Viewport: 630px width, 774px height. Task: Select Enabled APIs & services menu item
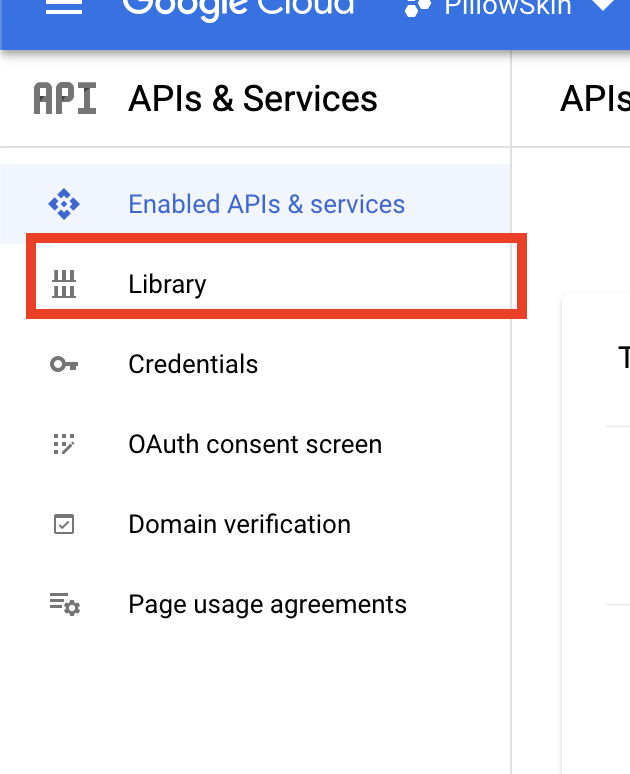255,204
